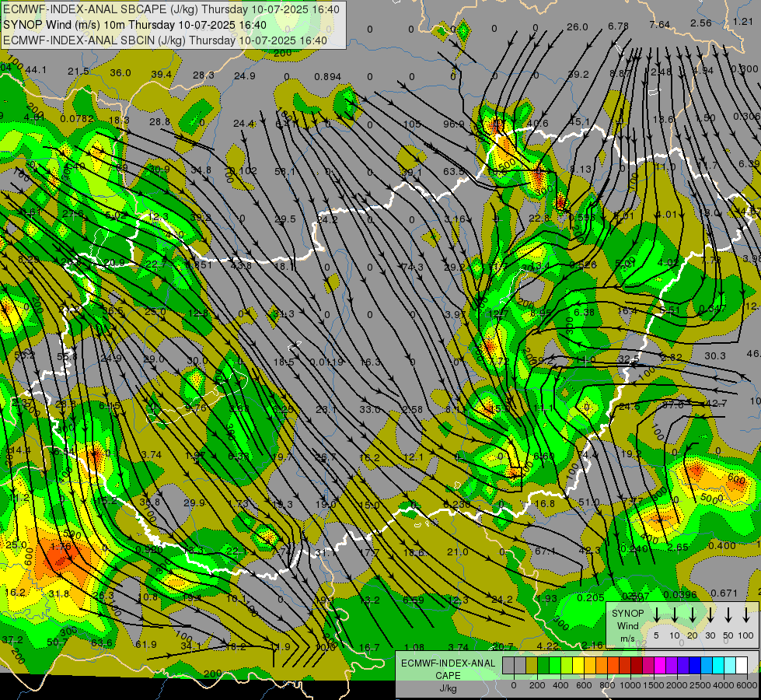Click the map value 2.56

click(x=701, y=23)
